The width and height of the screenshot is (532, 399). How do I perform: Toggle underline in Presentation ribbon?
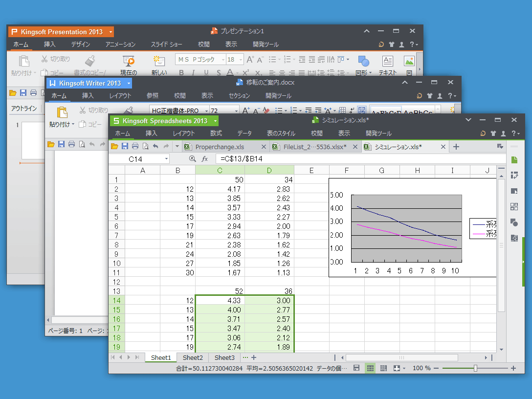click(x=206, y=72)
